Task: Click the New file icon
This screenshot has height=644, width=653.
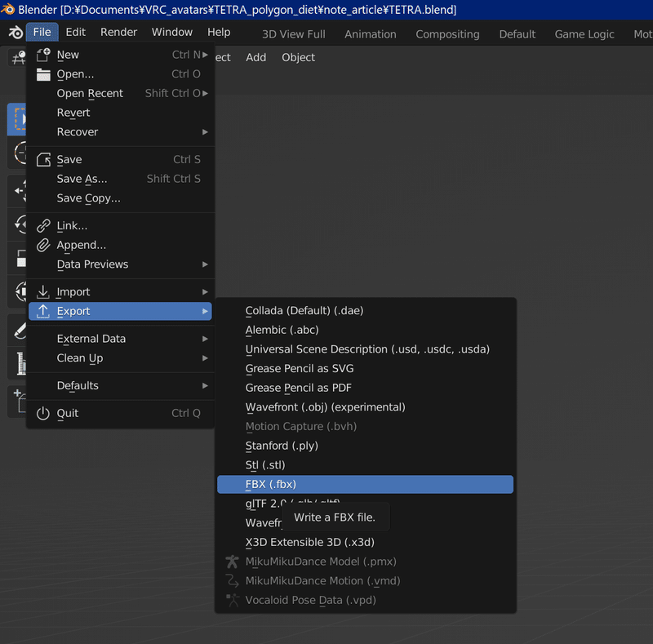Action: pos(43,55)
